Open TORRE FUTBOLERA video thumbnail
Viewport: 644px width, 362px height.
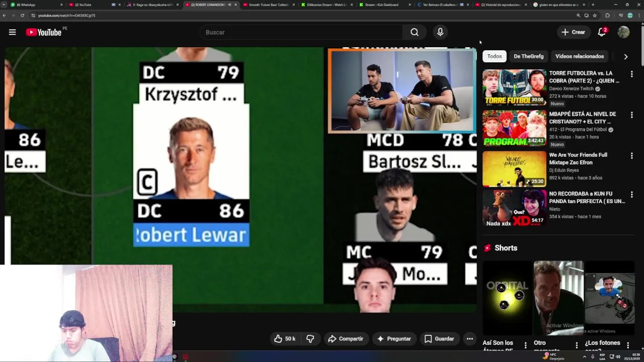pos(514,87)
